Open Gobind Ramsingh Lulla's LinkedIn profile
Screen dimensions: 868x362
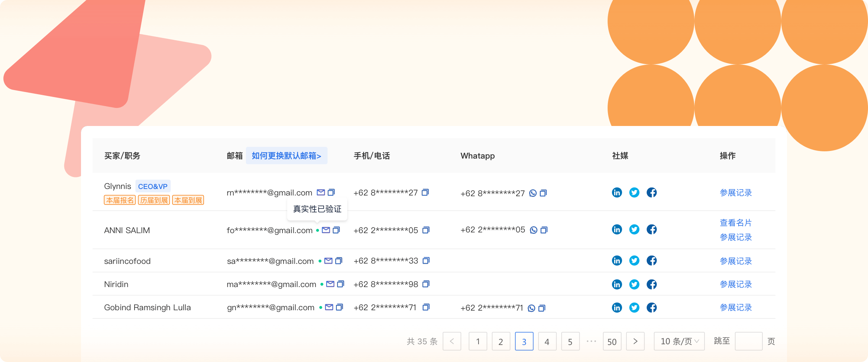tap(617, 307)
